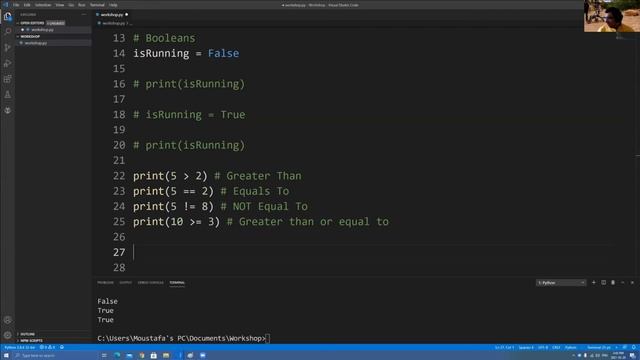
Task: Show hidden system tray icons chevron
Action: coord(573,356)
